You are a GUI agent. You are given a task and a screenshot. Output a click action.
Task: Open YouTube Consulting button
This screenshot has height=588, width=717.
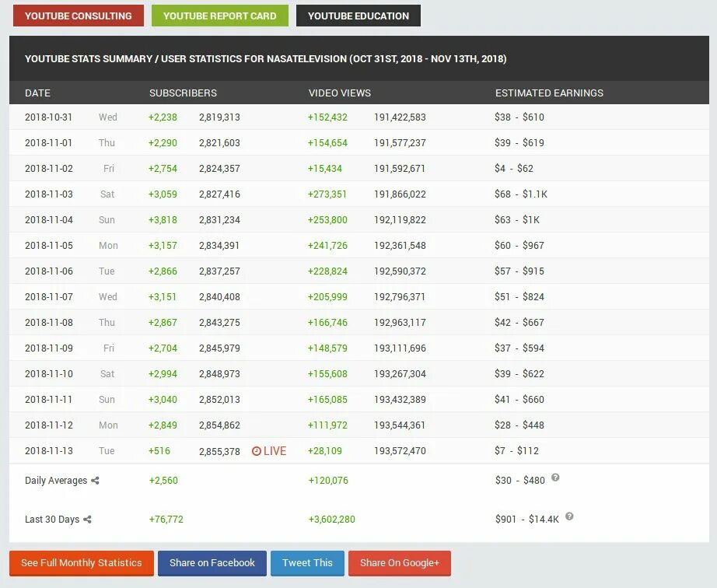pos(79,16)
